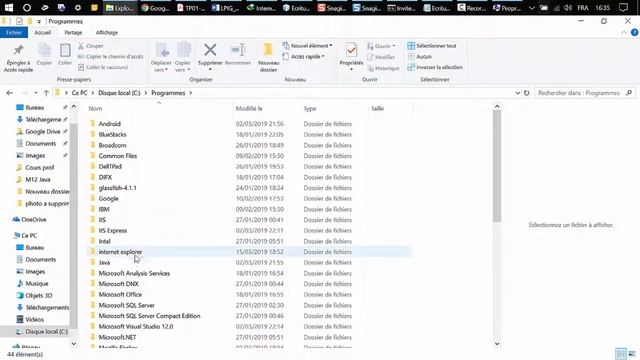Click Disque local (C:) in address bar
The width and height of the screenshot is (640, 360).
119,93
